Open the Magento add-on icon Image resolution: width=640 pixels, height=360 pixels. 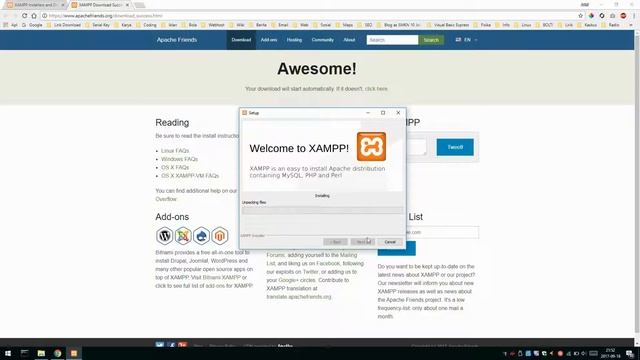click(x=220, y=236)
